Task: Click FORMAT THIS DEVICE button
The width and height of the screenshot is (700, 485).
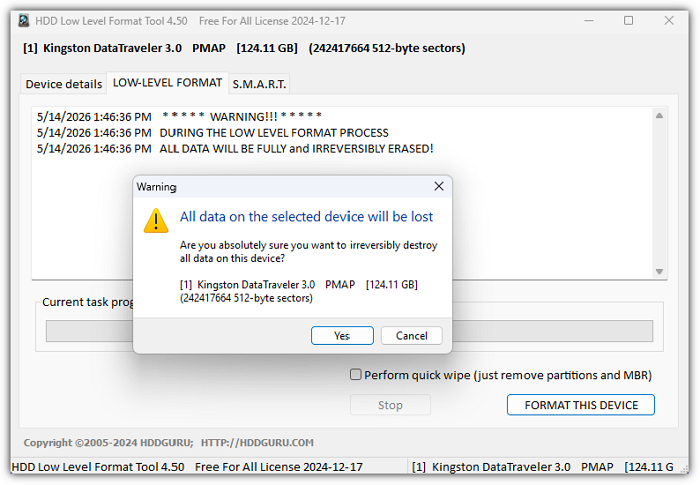Action: pyautogui.click(x=580, y=405)
